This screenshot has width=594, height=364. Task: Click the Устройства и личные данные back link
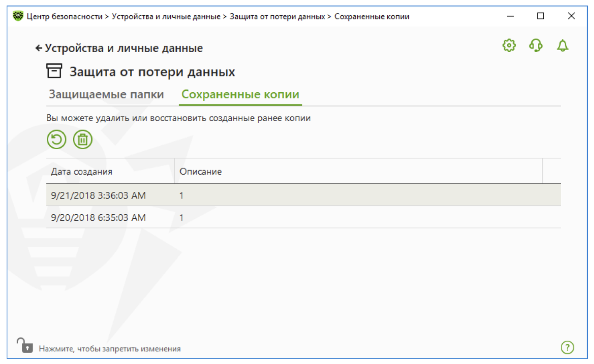point(124,48)
